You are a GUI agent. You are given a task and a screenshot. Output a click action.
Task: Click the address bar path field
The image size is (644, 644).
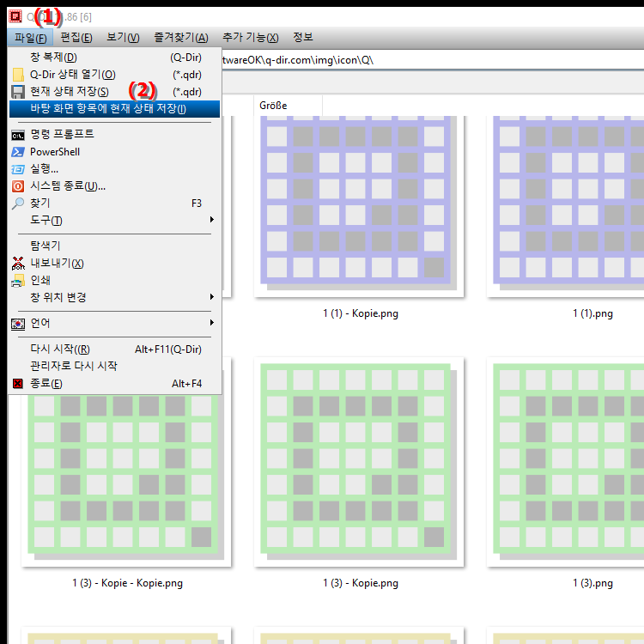tap(433, 60)
